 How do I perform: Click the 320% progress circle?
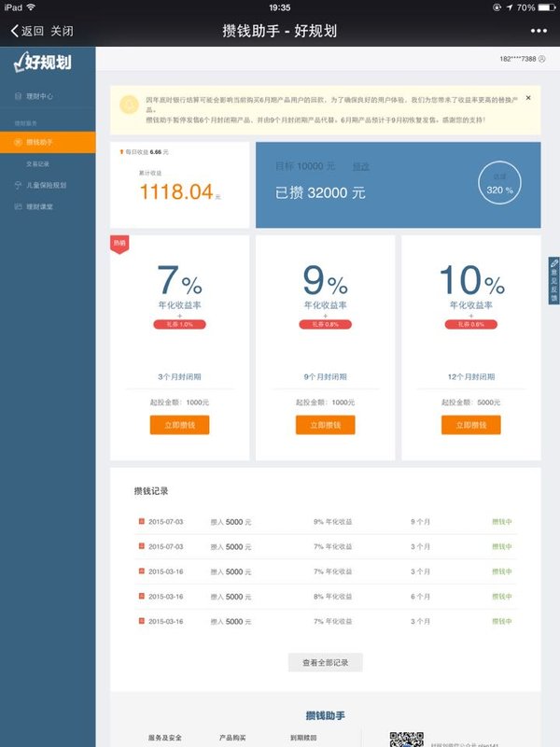coord(499,183)
